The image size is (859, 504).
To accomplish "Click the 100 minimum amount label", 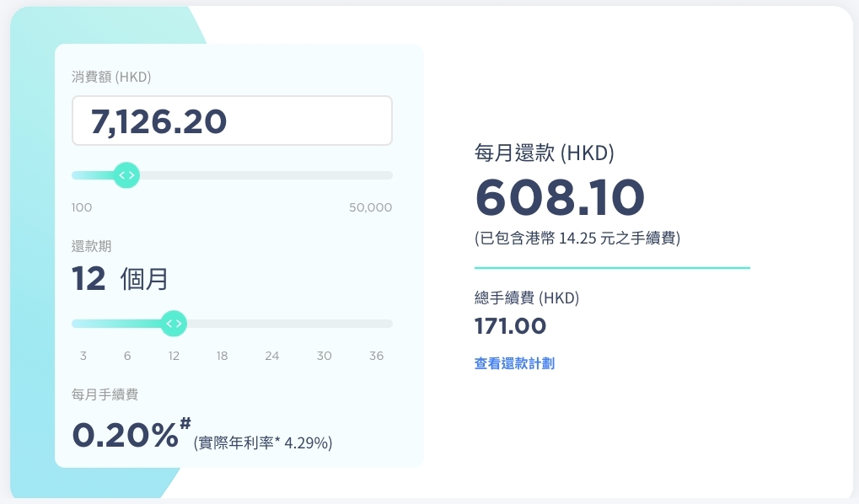I will [x=82, y=207].
